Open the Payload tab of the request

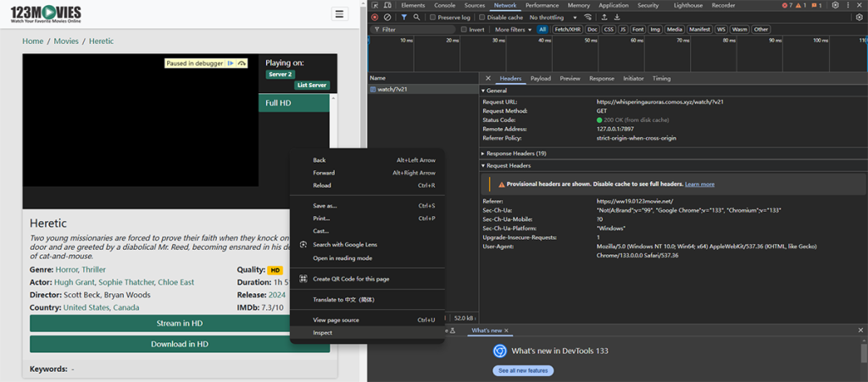[x=540, y=79]
